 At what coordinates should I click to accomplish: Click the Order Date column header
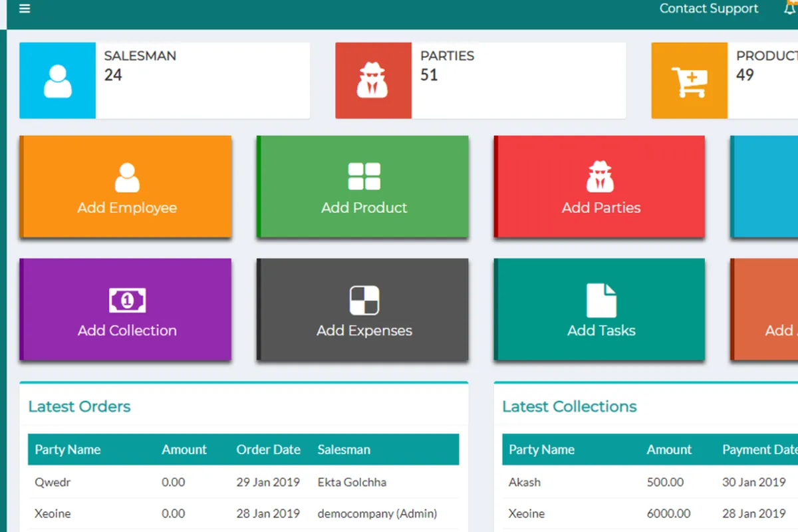click(x=268, y=450)
